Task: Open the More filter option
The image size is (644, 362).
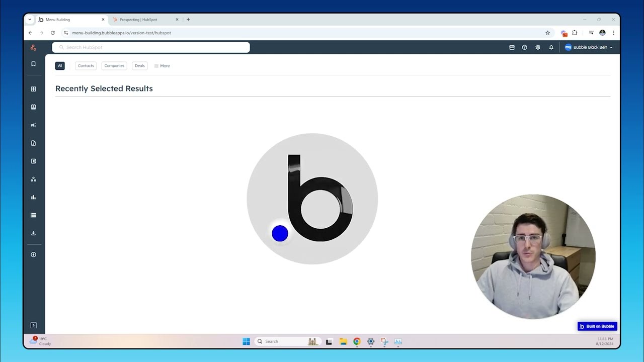Action: tap(162, 66)
